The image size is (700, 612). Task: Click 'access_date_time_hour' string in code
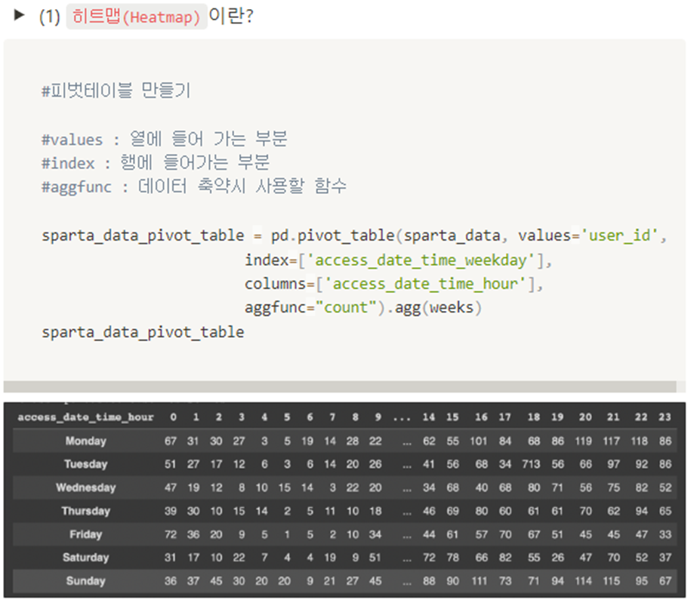[425, 284]
